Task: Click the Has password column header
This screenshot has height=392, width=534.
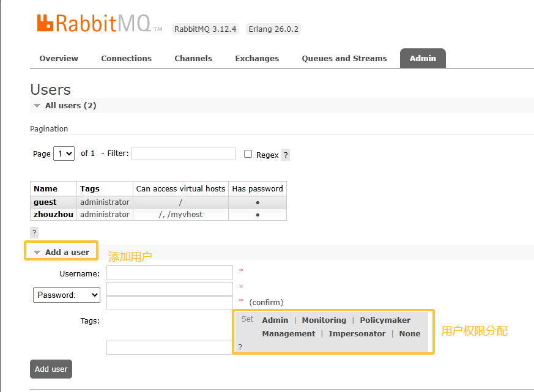Action: (258, 189)
